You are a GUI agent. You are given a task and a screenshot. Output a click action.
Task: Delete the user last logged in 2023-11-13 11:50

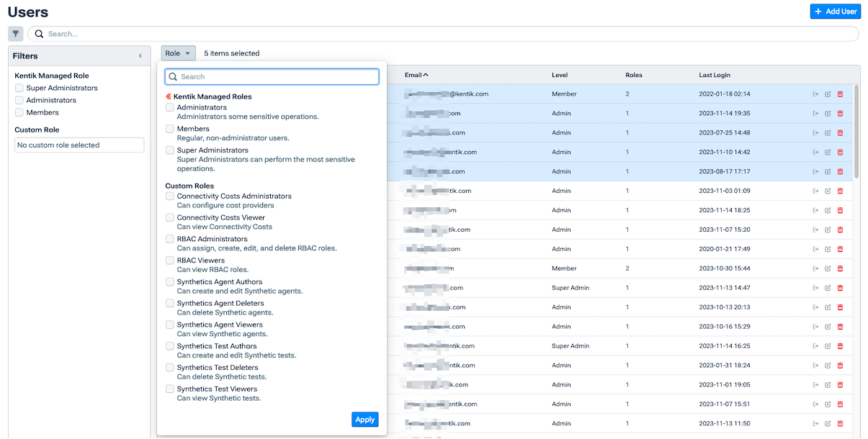point(840,424)
